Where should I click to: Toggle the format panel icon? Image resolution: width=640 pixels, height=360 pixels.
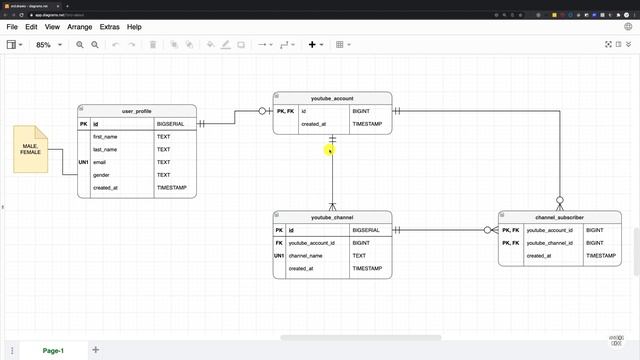click(618, 44)
